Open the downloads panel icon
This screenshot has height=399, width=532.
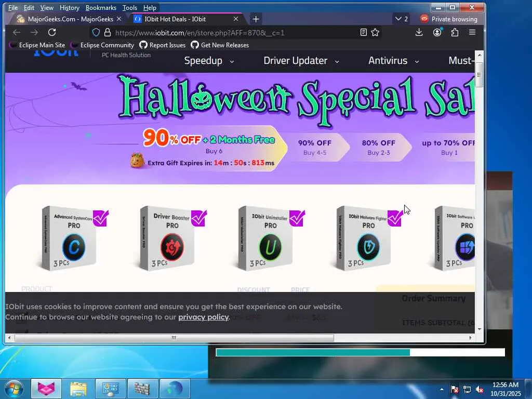tap(419, 32)
